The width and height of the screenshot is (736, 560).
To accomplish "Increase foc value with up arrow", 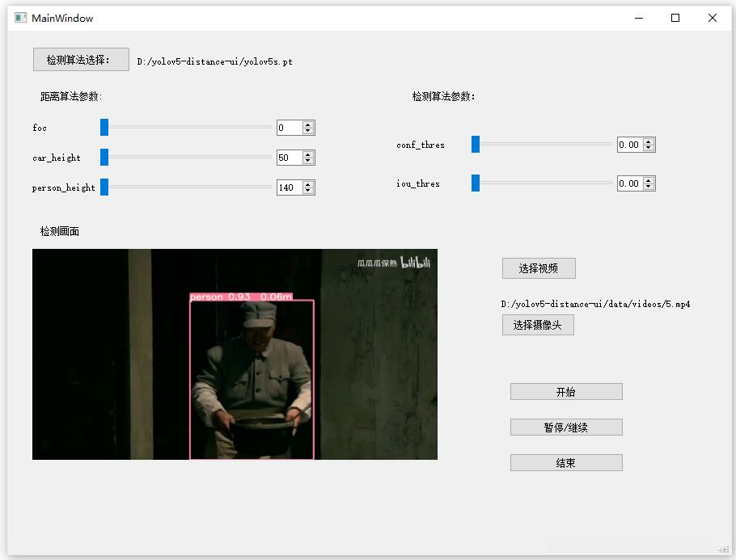I will click(308, 124).
